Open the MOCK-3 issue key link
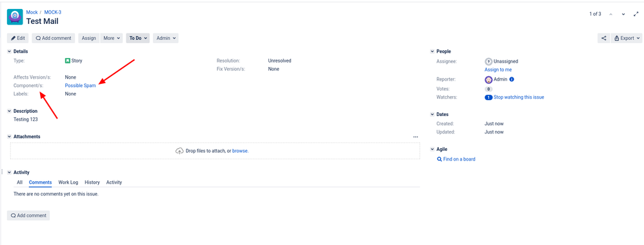 click(x=52, y=13)
